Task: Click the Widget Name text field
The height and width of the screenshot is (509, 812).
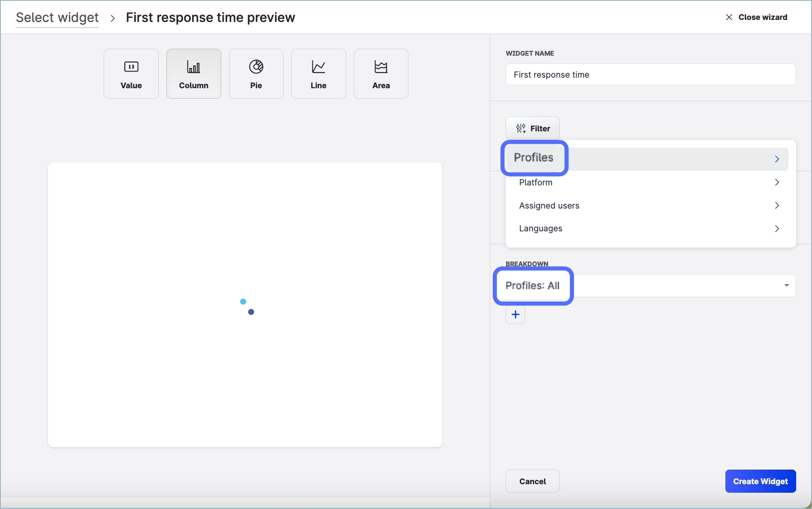Action: point(650,75)
